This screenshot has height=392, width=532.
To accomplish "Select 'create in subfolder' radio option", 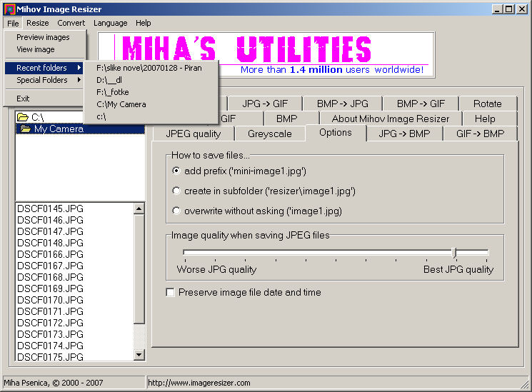I will (176, 191).
